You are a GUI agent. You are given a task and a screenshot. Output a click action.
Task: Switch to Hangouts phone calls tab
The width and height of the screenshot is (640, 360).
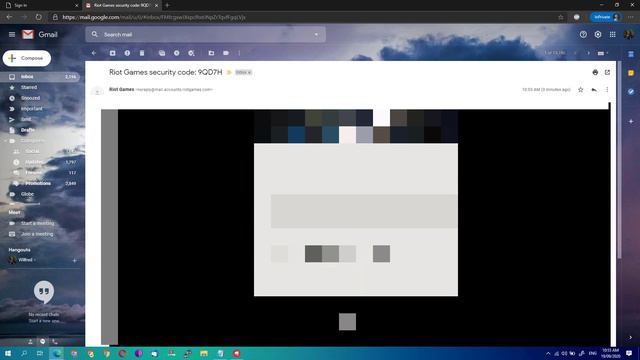click(x=55, y=342)
